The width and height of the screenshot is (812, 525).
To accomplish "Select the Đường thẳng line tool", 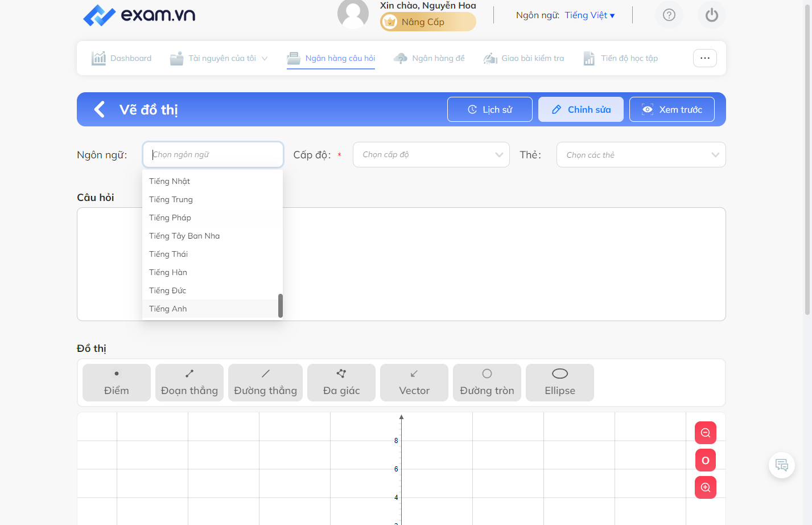I will [265, 383].
